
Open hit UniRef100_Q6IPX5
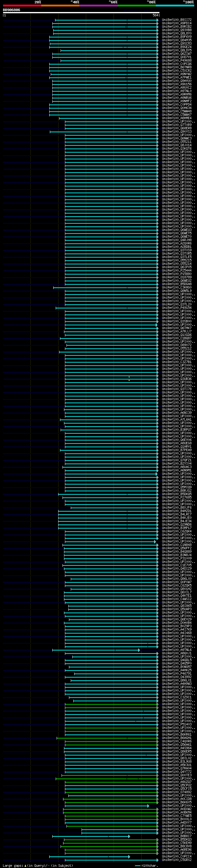click(x=176, y=267)
